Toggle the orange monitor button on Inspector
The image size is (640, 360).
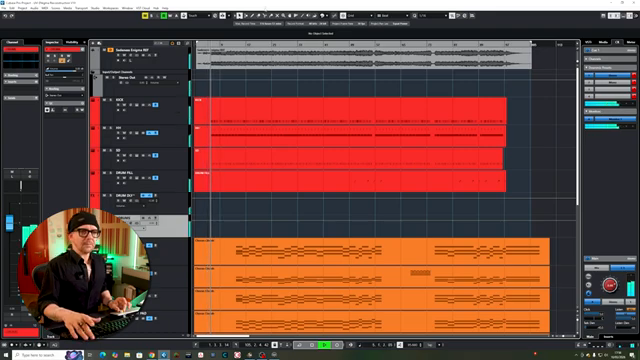[62, 60]
